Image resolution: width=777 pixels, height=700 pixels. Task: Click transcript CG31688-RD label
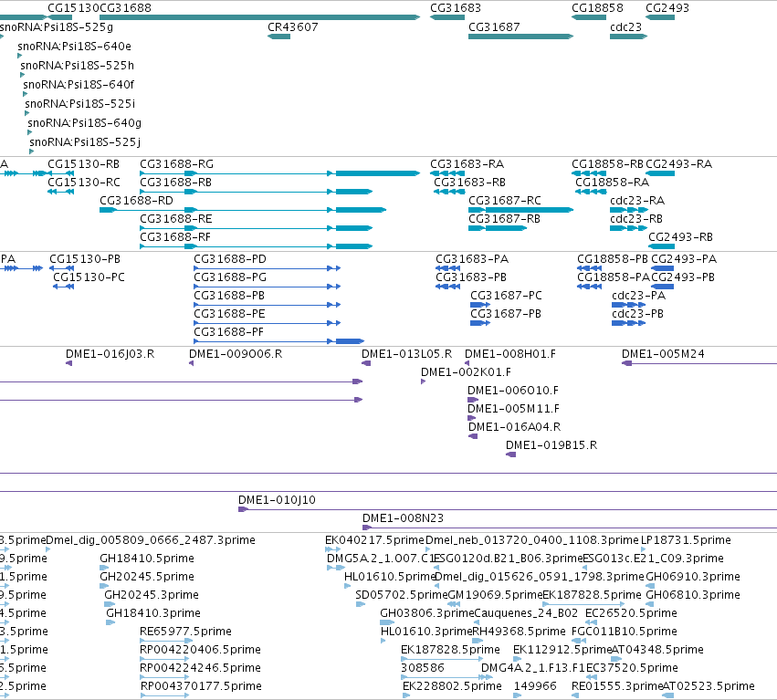[x=136, y=201]
